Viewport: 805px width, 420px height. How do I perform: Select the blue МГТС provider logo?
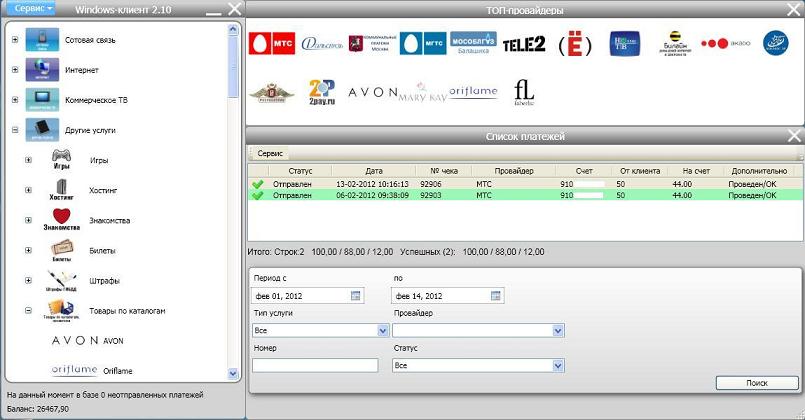(423, 44)
